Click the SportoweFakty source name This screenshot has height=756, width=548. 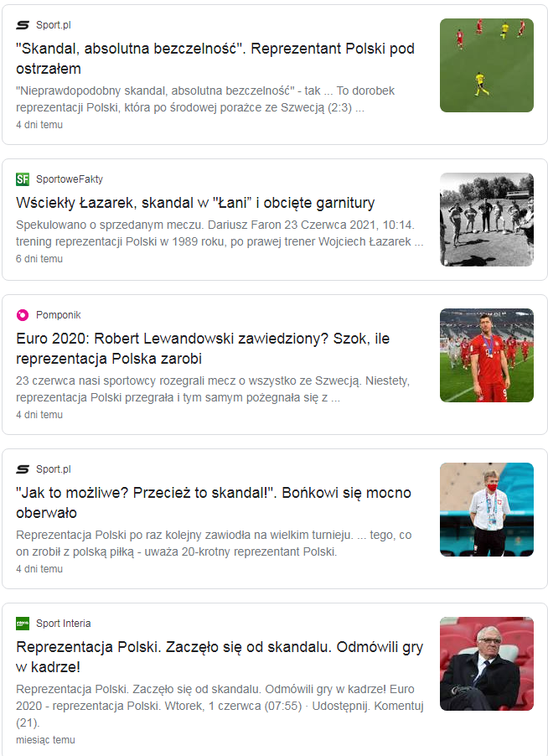70,179
